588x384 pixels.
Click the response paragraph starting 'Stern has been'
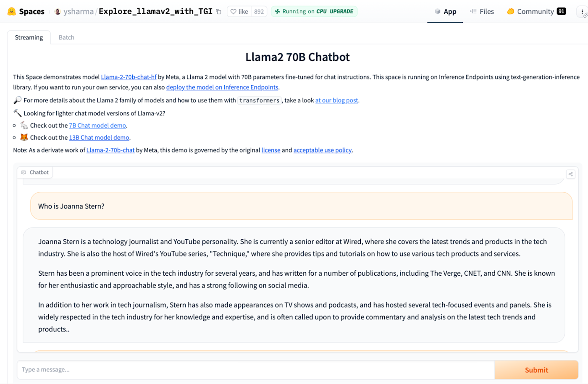[x=297, y=279]
